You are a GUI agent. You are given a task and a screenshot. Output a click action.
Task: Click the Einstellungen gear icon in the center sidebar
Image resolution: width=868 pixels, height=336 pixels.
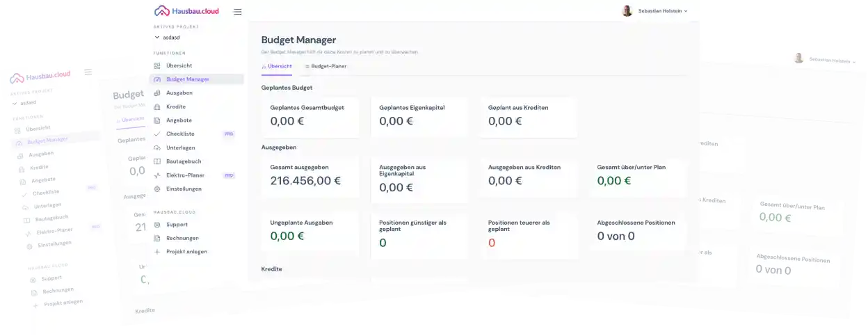157,189
